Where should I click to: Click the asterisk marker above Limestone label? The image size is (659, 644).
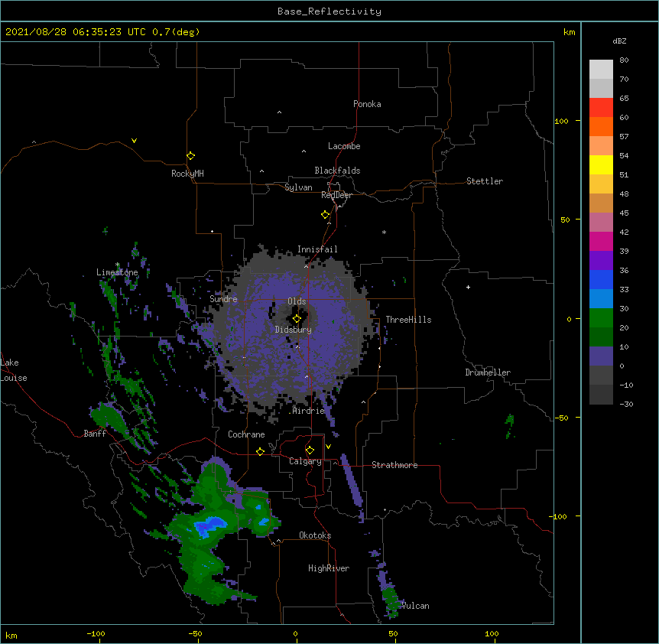tap(118, 265)
